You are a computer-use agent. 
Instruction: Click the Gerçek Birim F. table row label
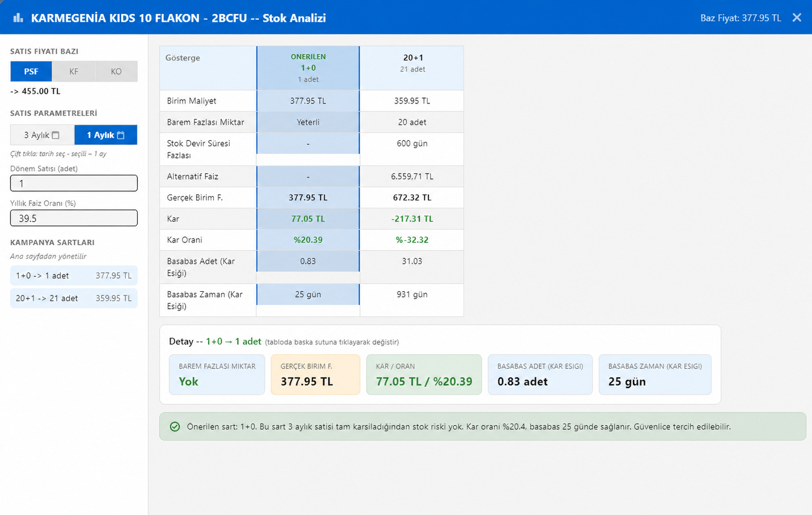[x=195, y=197]
